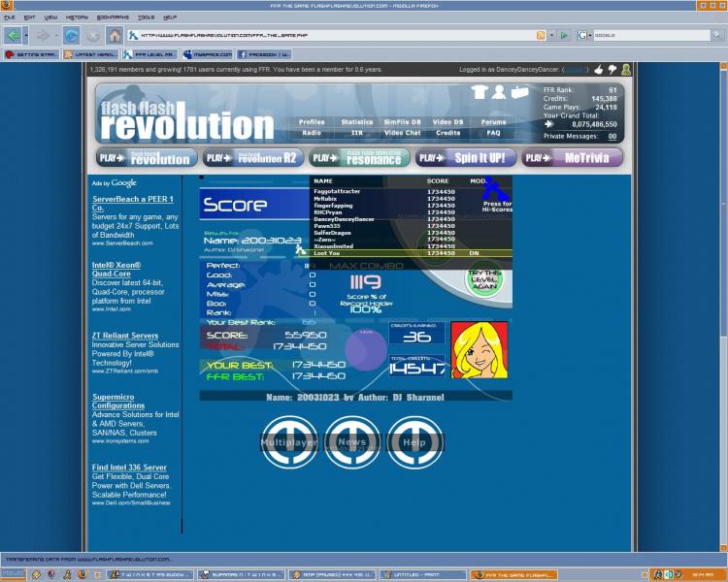Click the thumbs down icon
This screenshot has height=582, width=728.
pos(612,70)
